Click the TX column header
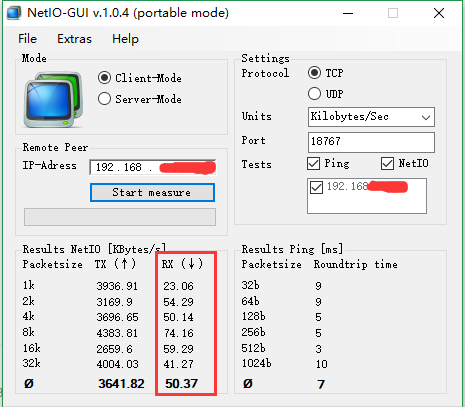 [115, 264]
